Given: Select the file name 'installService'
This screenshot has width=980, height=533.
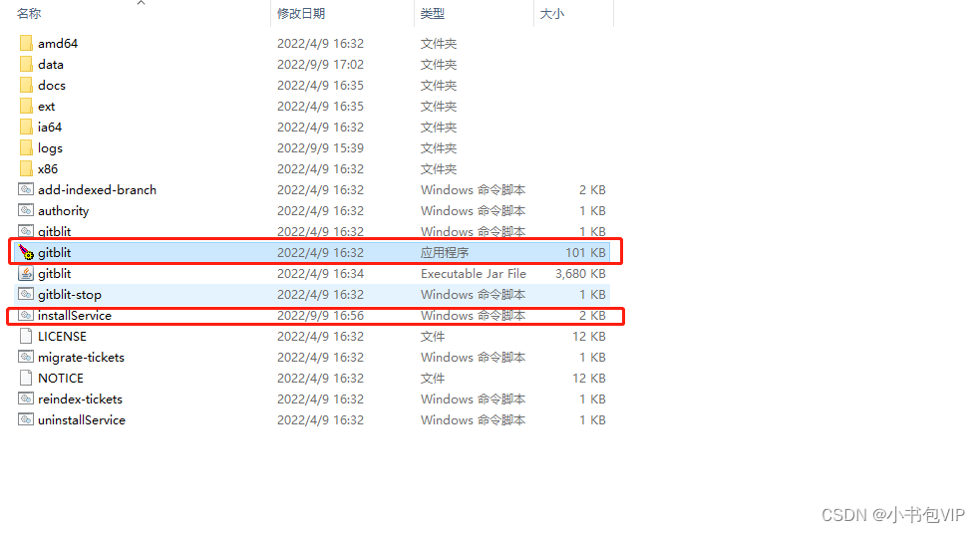Looking at the screenshot, I should click(75, 315).
